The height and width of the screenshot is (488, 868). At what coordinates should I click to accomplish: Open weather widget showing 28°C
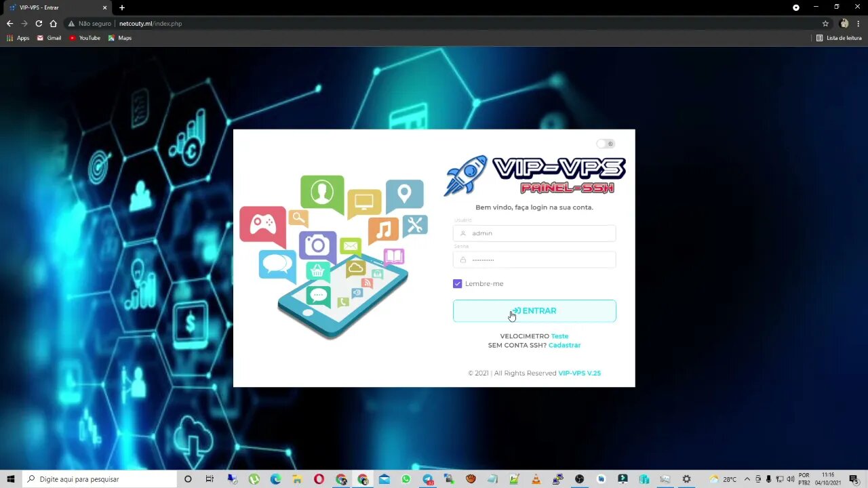coord(723,479)
